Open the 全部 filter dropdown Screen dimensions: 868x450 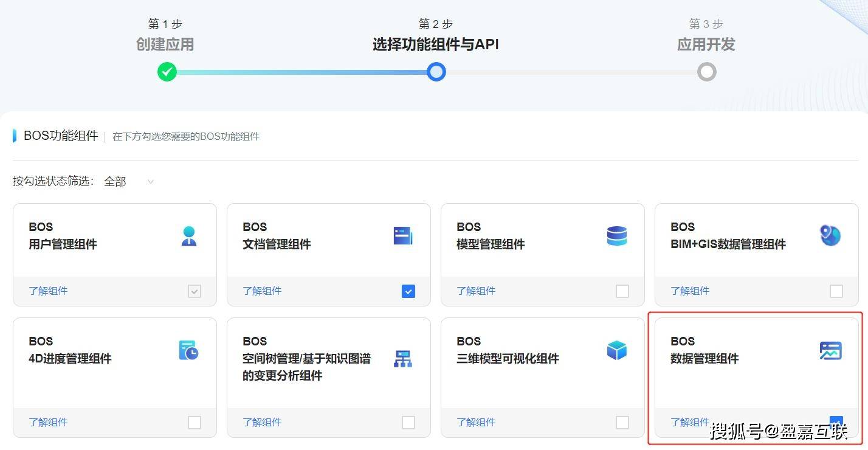tap(115, 181)
